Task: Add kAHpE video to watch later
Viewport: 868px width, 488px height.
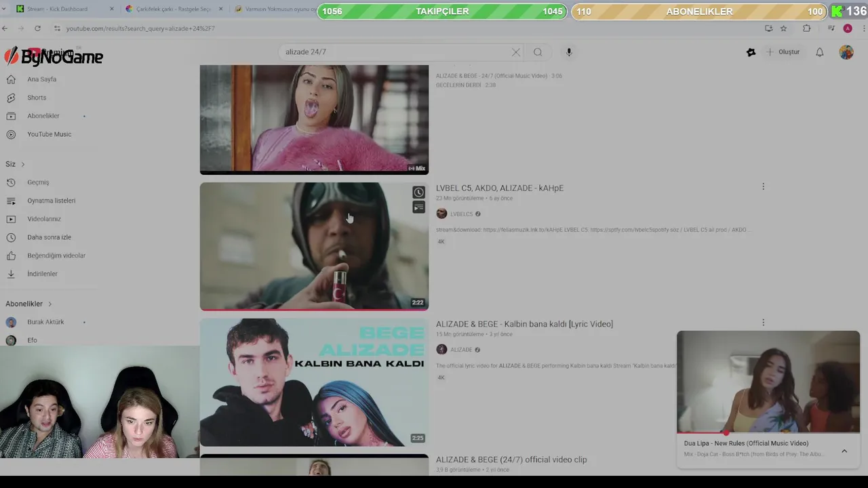Action: click(x=418, y=192)
